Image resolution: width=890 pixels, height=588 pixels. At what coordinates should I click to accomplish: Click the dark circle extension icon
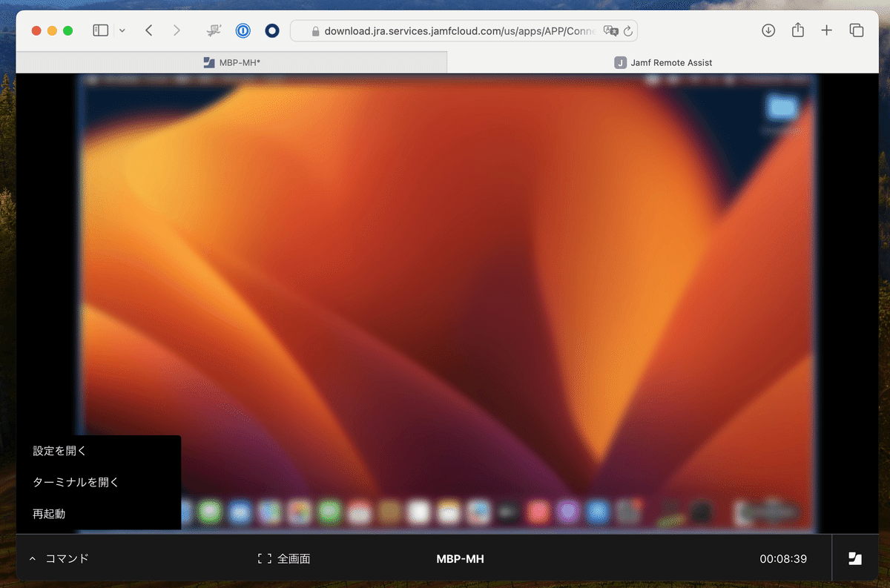tap(272, 31)
